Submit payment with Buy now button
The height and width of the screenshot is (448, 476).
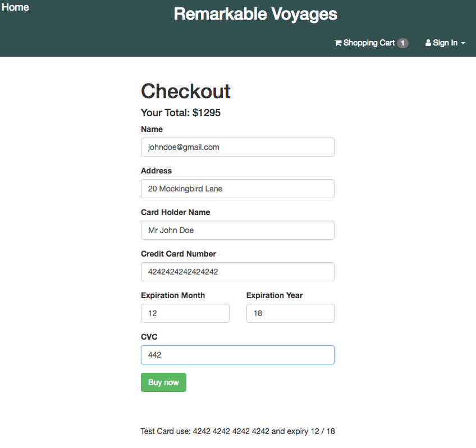pyautogui.click(x=163, y=382)
